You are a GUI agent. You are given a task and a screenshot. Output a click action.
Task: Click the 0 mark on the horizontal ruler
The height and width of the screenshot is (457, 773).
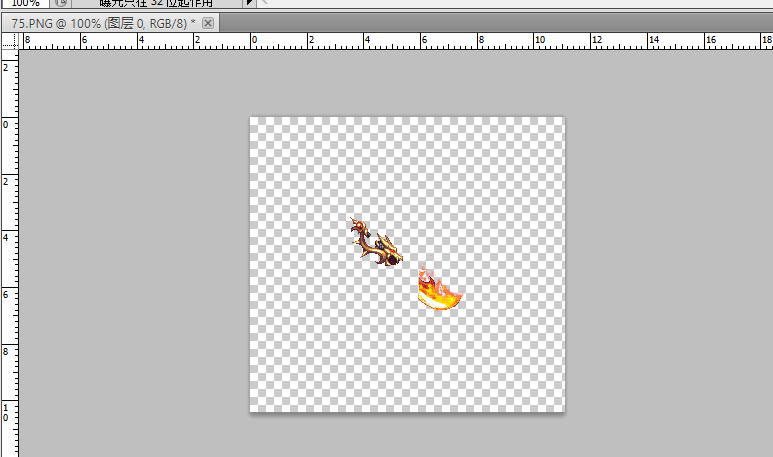254,41
